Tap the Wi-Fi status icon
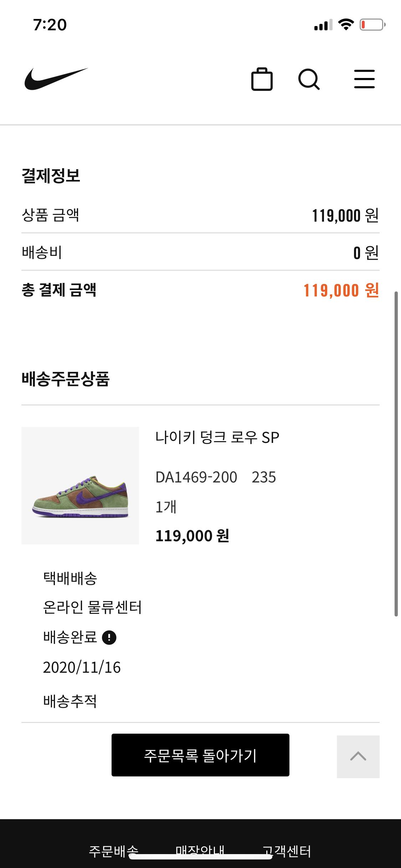The image size is (401, 868). coord(345,25)
